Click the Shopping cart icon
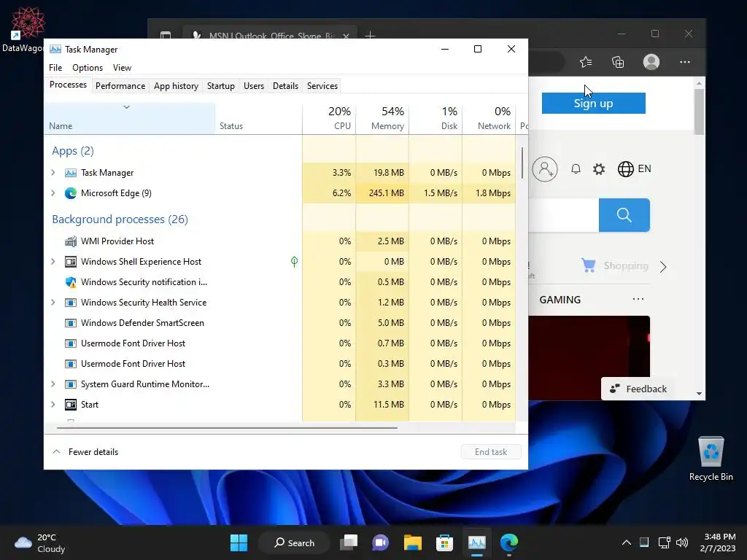Image resolution: width=747 pixels, height=560 pixels. [x=589, y=265]
